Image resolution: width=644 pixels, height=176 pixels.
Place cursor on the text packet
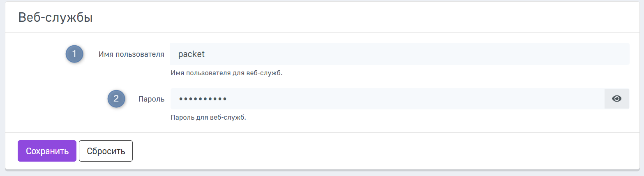tap(191, 54)
